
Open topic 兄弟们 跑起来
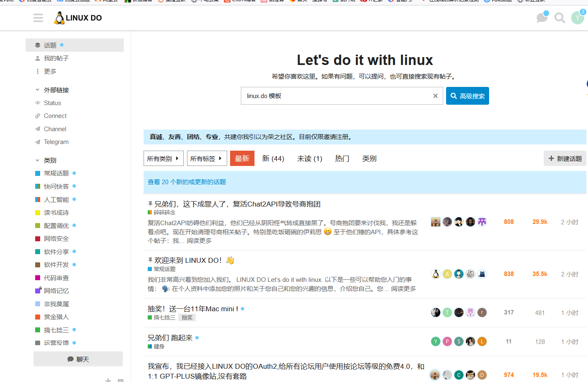tap(170, 338)
